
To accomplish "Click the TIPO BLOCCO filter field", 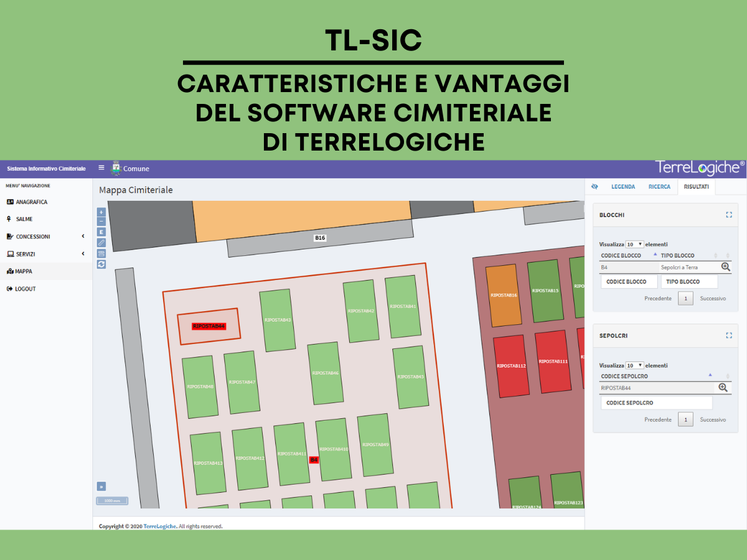I will tap(689, 282).
